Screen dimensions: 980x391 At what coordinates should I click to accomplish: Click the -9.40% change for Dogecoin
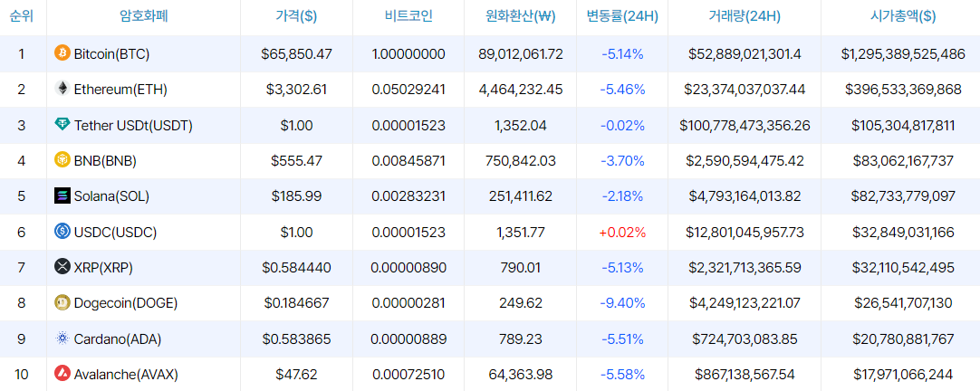click(x=622, y=303)
